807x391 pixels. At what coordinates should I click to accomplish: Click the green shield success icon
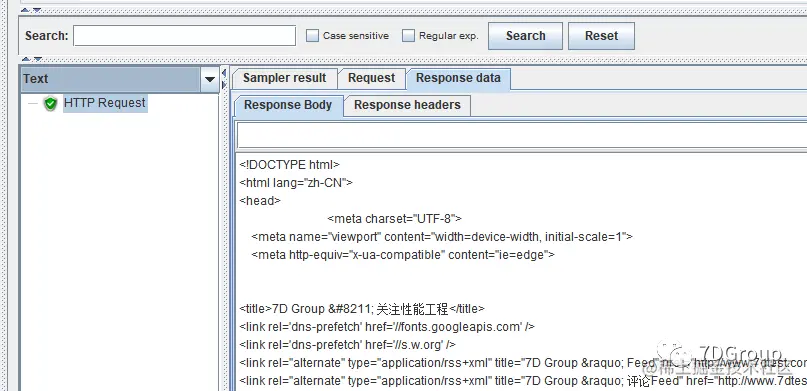click(50, 103)
